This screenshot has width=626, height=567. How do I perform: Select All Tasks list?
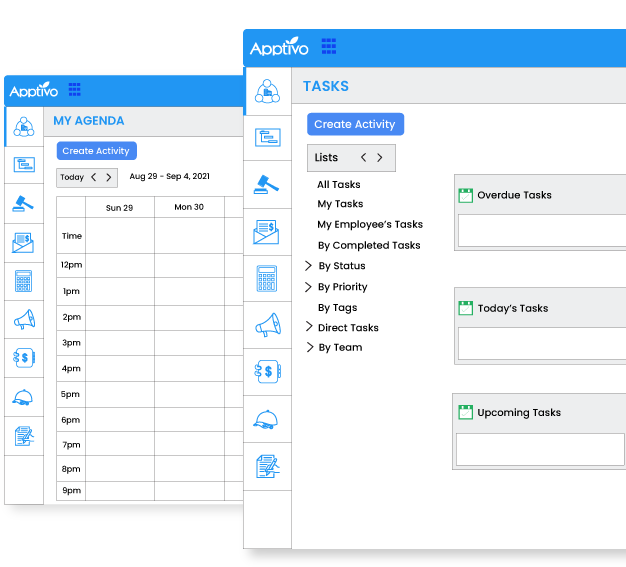click(x=339, y=184)
